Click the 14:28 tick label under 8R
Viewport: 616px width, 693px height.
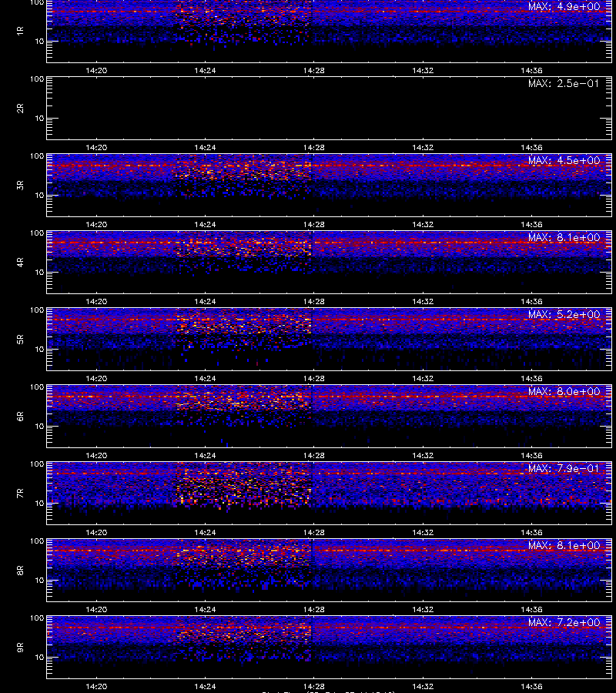tap(313, 610)
